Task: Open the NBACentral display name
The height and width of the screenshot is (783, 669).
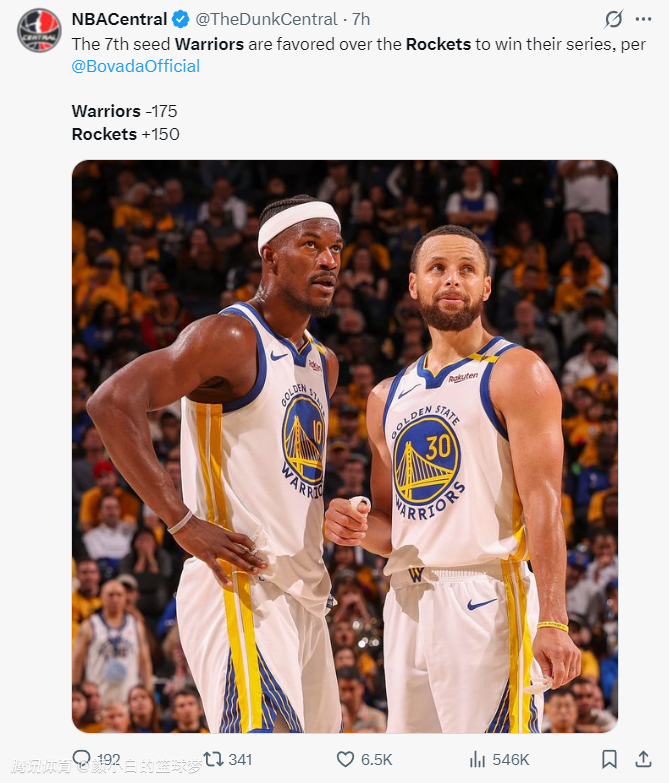Action: tap(119, 19)
